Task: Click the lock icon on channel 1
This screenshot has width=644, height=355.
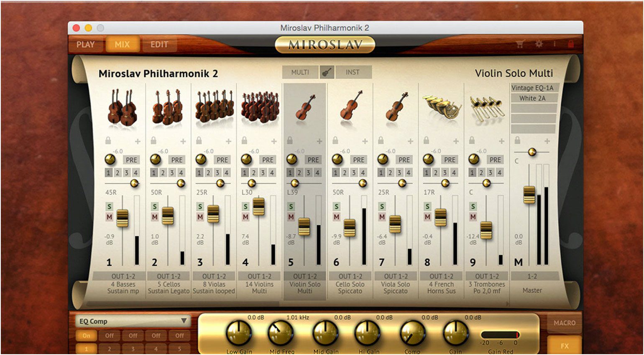Action: [108, 141]
